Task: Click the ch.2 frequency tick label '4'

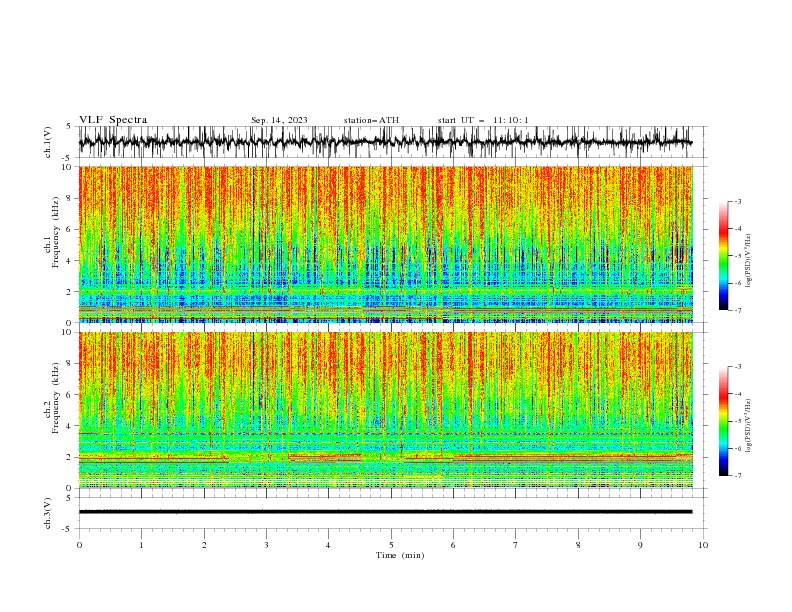Action: click(70, 426)
